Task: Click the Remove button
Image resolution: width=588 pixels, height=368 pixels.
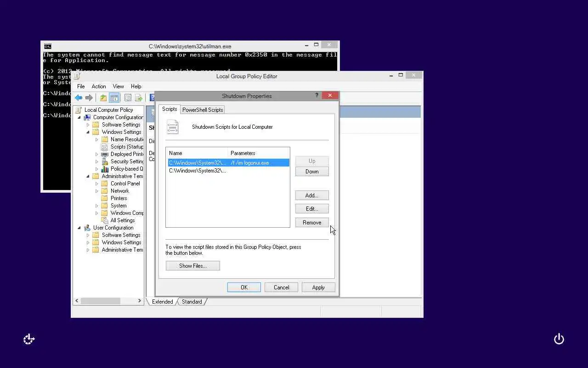Action: pos(312,223)
